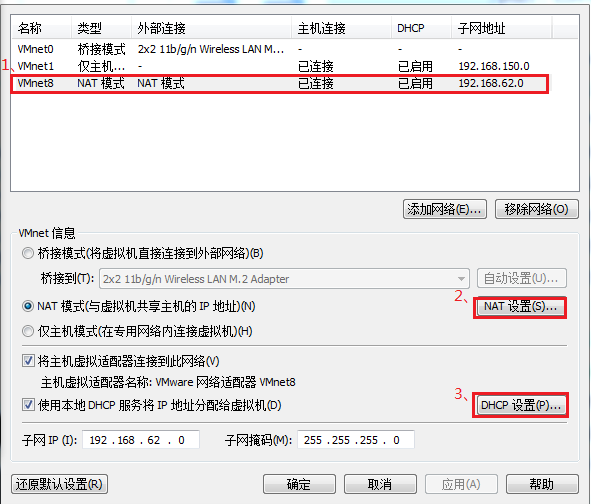Sort by 类型 column header

point(101,28)
